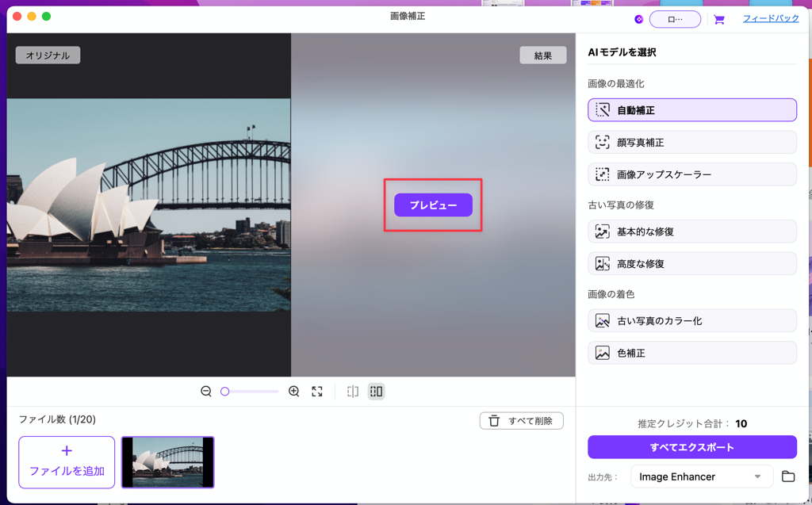812x505 pixels.
Task: Click the fit-to-screen expand icon
Action: (x=317, y=392)
